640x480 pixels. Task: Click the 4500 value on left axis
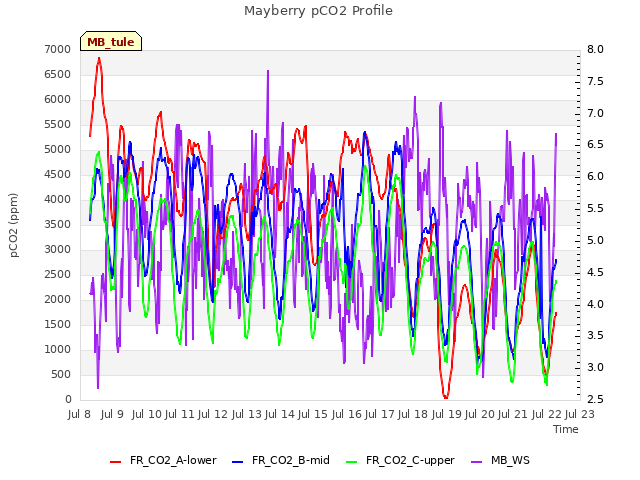point(58,175)
